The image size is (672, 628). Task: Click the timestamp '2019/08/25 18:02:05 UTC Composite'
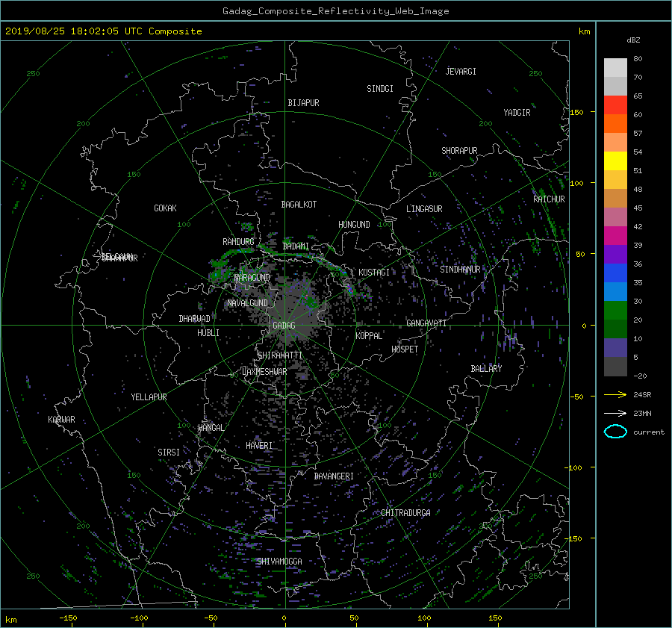103,31
